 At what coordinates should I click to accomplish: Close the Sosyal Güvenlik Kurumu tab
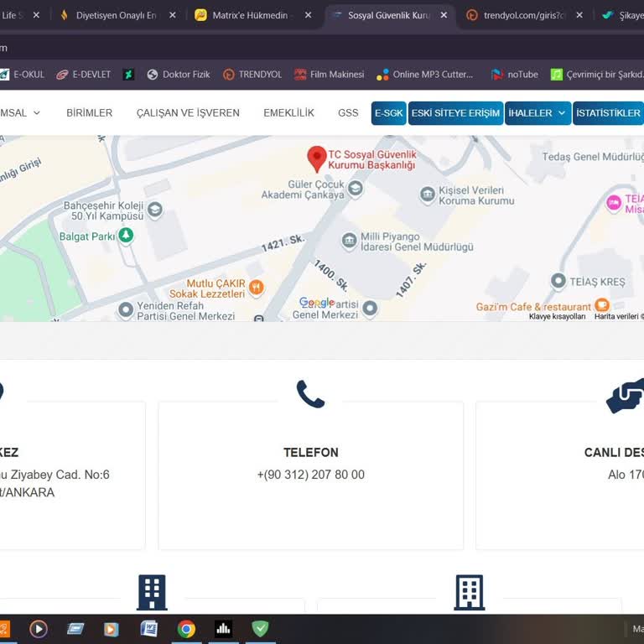click(444, 15)
